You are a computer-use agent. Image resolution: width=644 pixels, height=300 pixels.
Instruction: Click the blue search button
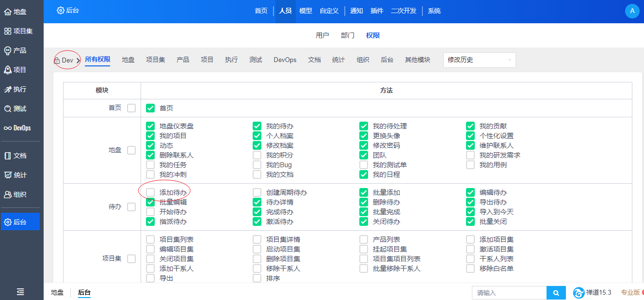click(x=556, y=293)
